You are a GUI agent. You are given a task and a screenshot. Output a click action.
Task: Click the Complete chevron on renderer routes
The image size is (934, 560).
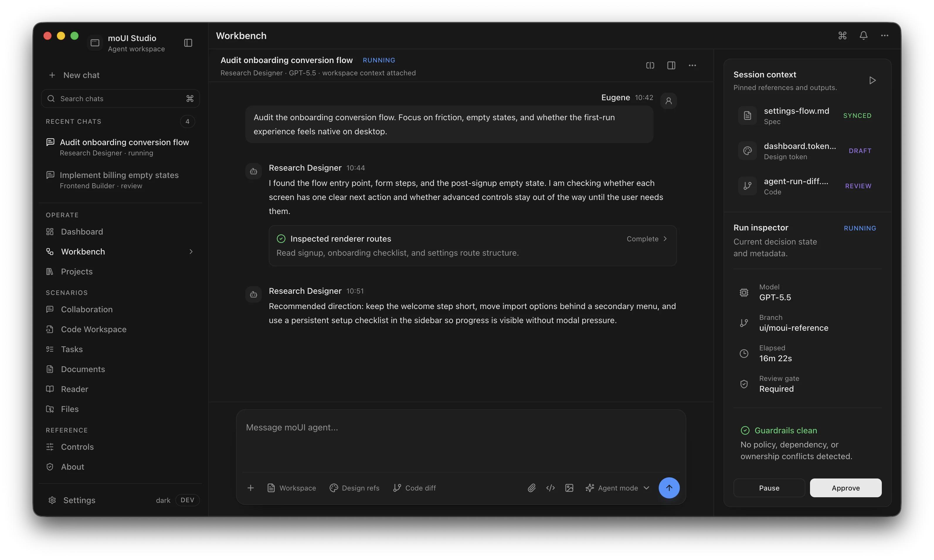[x=665, y=238]
